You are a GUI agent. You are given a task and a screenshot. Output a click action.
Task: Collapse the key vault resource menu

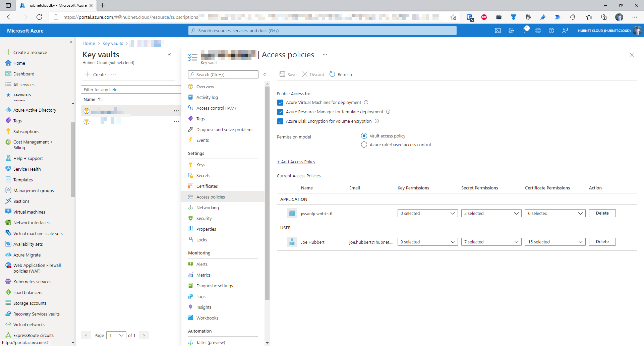265,74
